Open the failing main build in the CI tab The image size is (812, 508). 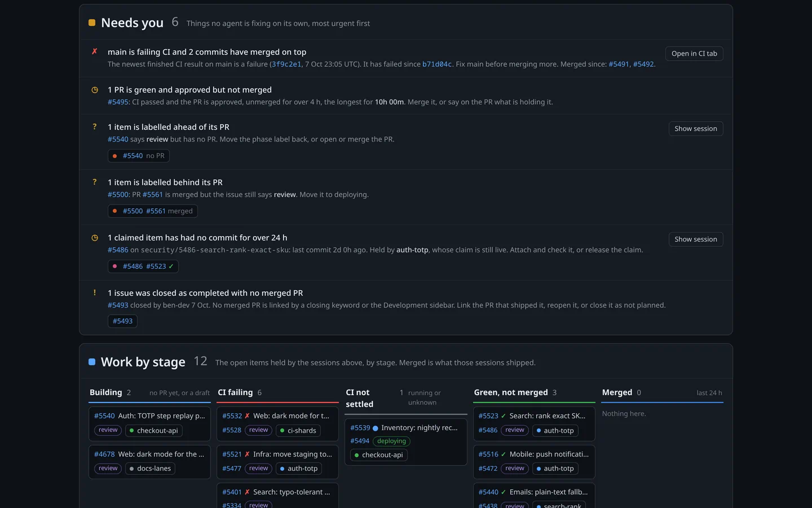click(694, 54)
